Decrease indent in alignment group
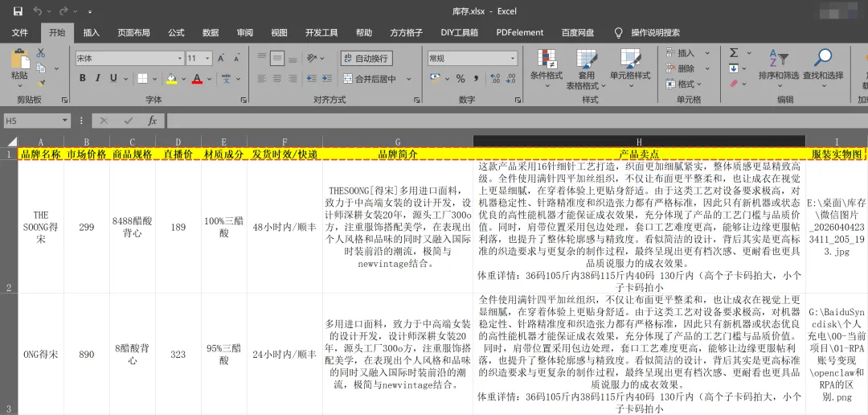The image size is (868, 415). [x=312, y=78]
